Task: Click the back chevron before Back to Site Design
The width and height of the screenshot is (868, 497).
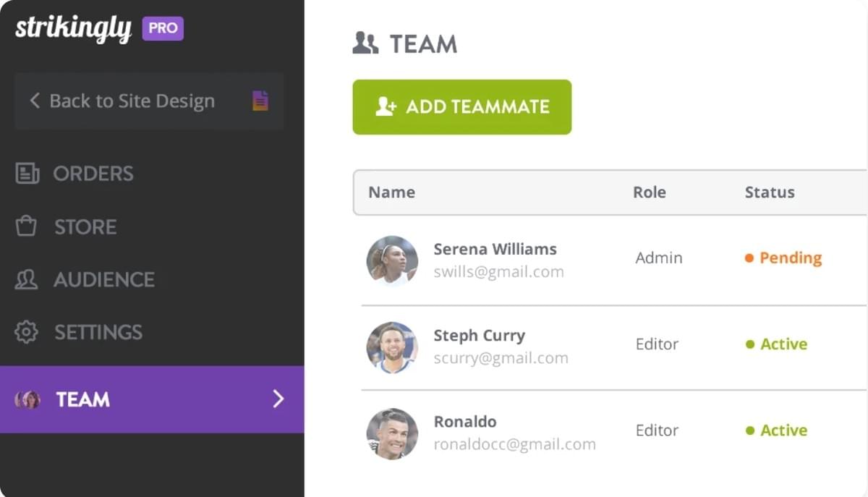Action: pos(34,101)
